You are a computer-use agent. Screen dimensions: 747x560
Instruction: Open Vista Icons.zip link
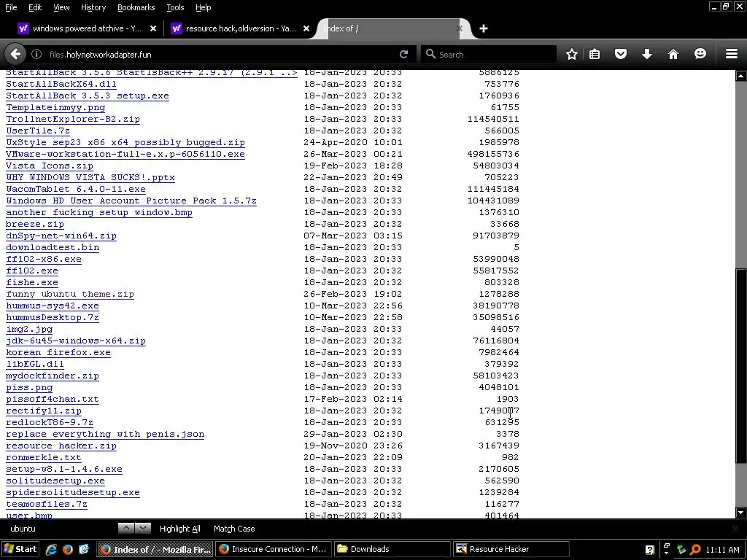coord(50,166)
